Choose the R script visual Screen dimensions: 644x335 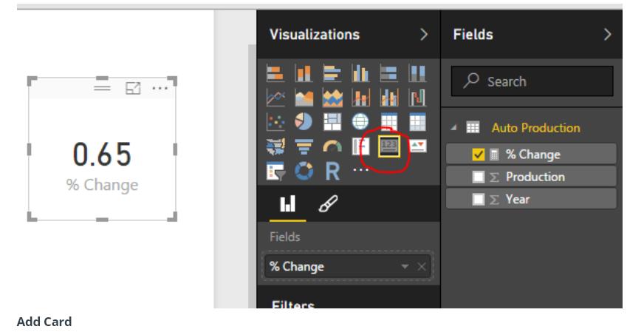coord(332,171)
